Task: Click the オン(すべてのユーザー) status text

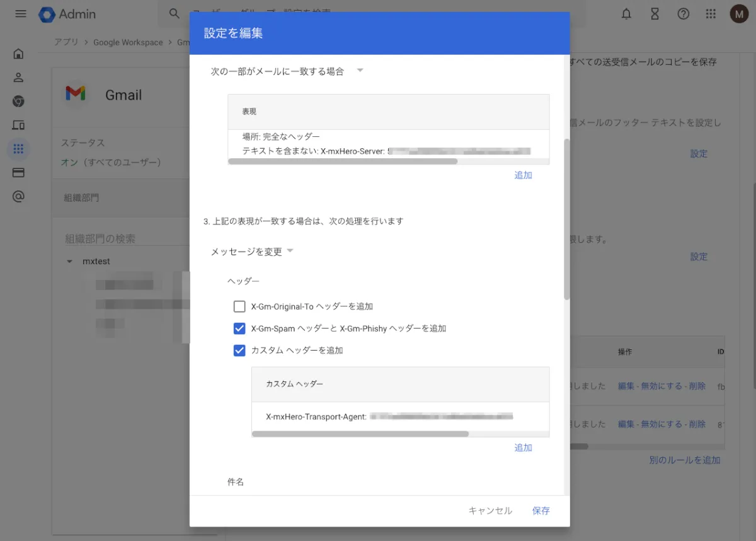Action: (112, 163)
